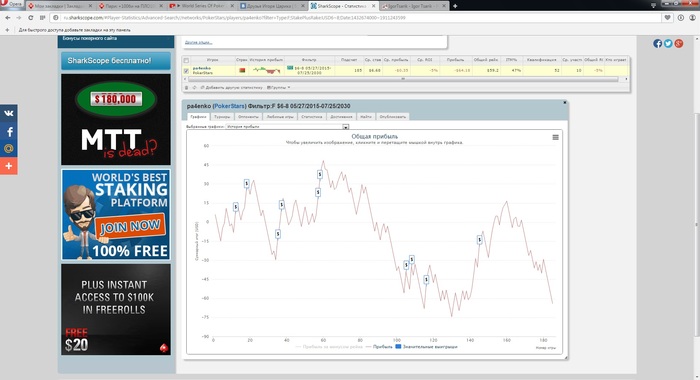Image resolution: width=700 pixels, height=380 pixels.
Task: Open the Опубликовать tab
Action: (x=392, y=117)
